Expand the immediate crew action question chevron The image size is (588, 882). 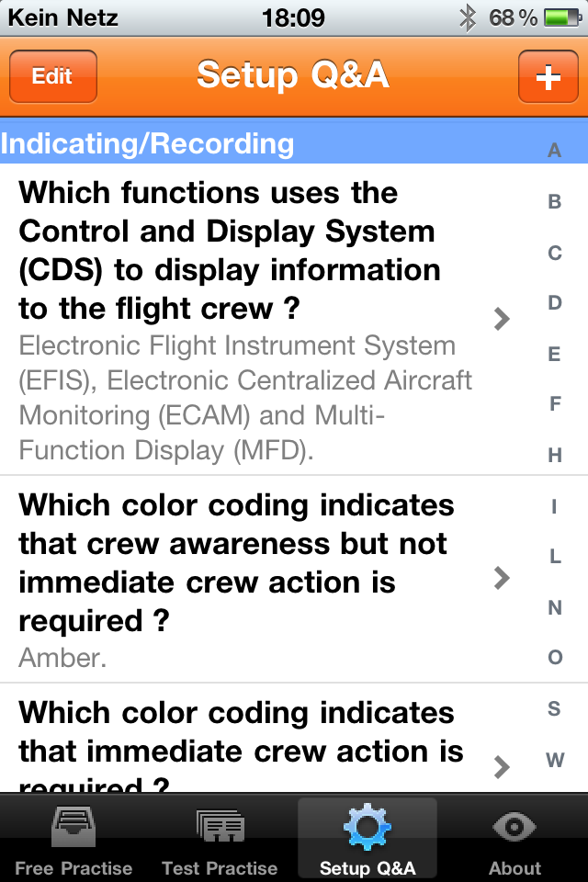coord(502,766)
